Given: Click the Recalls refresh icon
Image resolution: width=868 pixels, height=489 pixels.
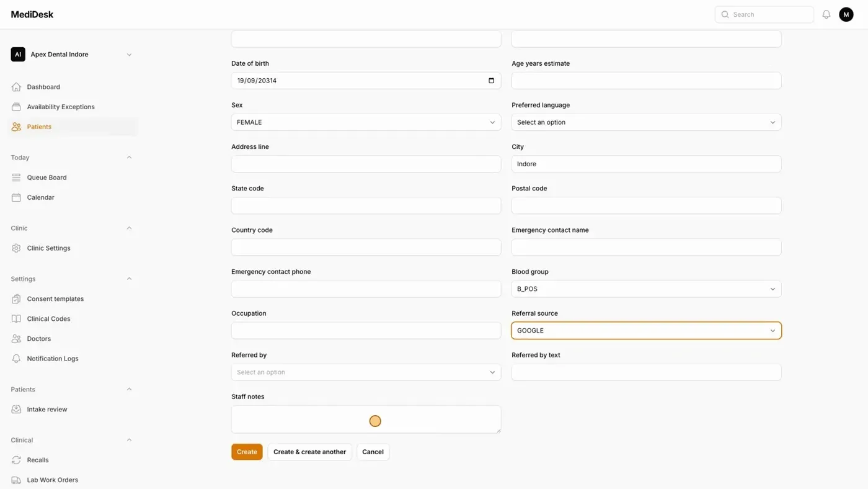Looking at the screenshot, I should point(16,460).
